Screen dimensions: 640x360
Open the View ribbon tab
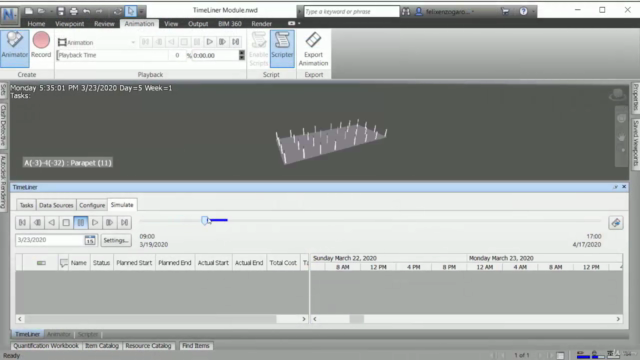pyautogui.click(x=171, y=24)
